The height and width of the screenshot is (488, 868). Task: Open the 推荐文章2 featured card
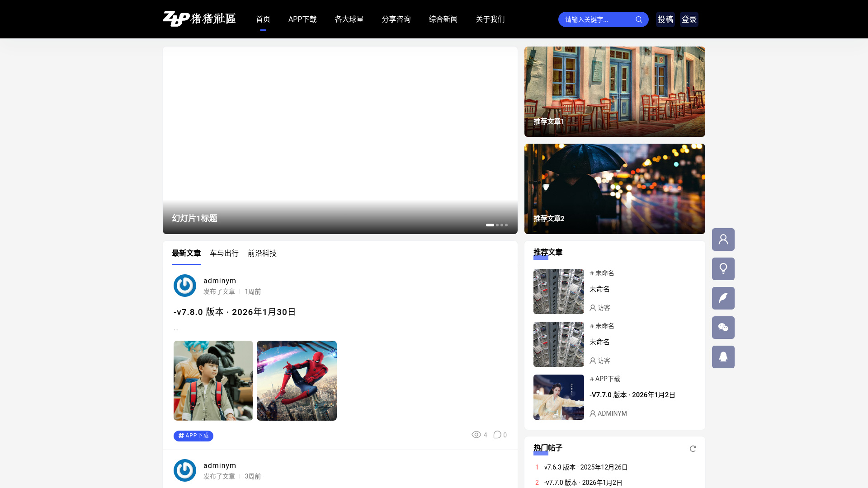[x=615, y=189]
